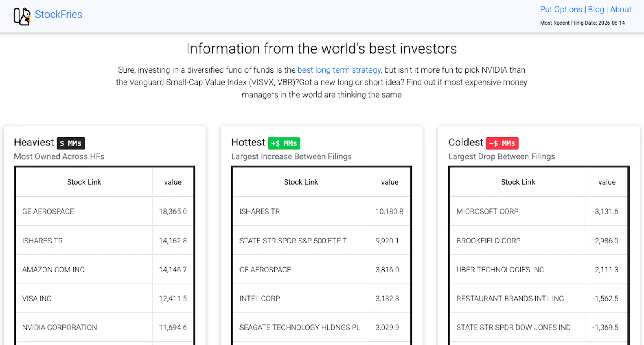
Task: Click the Hottest table 'value' header
Action: pyautogui.click(x=390, y=182)
